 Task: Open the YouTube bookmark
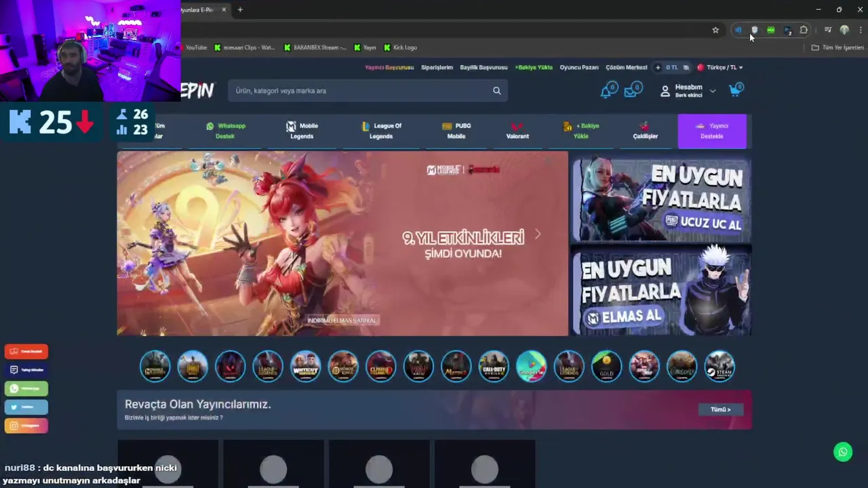point(194,47)
